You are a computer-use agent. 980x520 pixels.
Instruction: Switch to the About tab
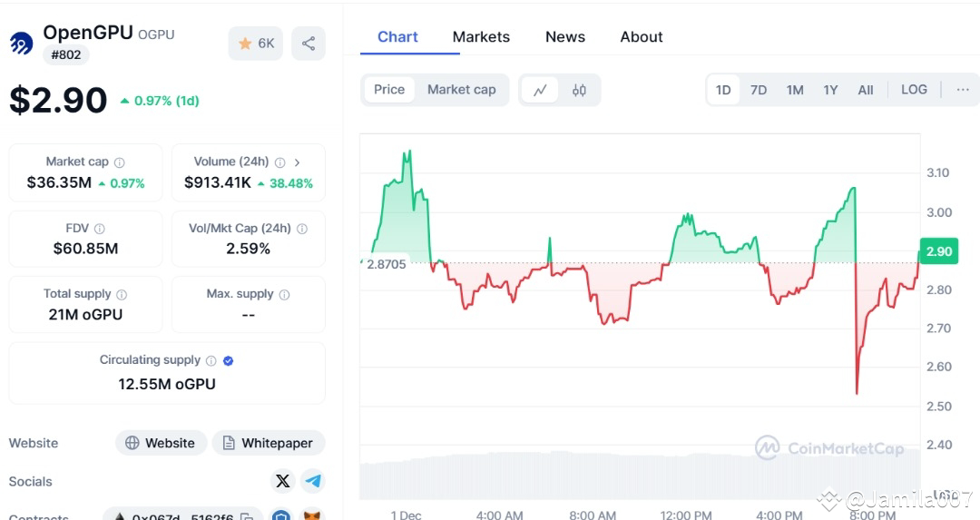[642, 37]
